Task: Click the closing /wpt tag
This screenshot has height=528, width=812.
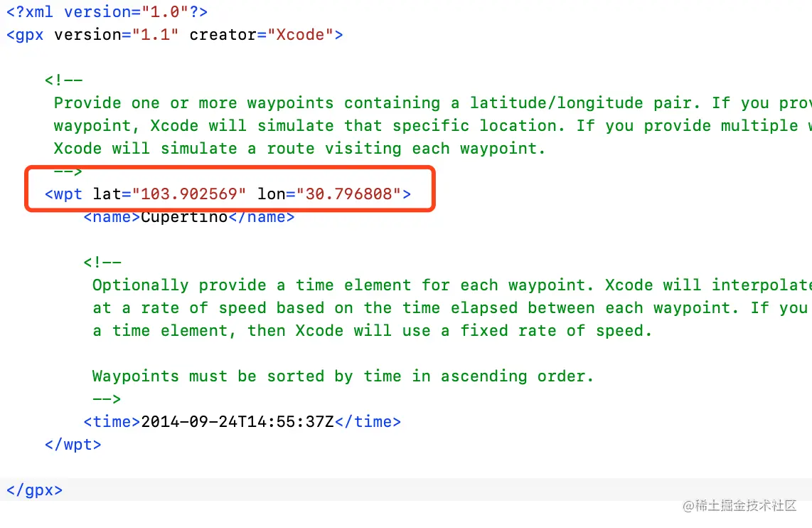Action: [73, 445]
